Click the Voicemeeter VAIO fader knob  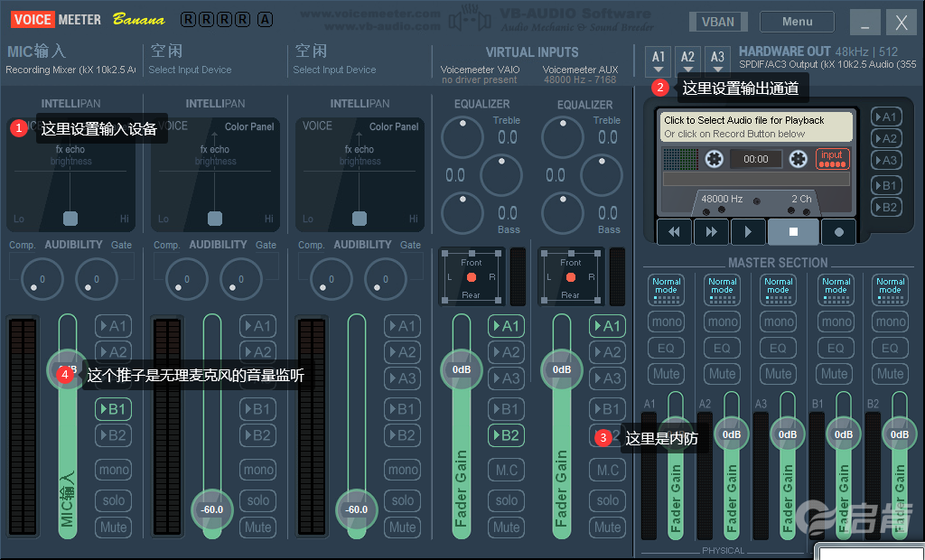[462, 369]
